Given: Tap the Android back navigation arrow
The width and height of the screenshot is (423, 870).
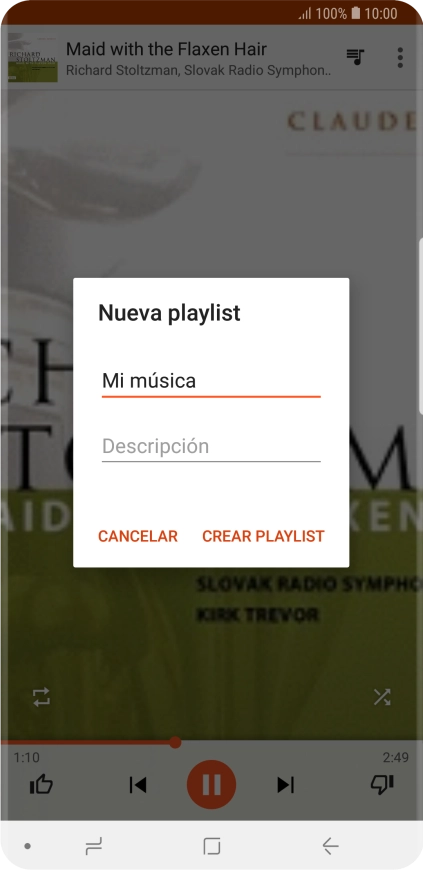Looking at the screenshot, I should coord(330,846).
